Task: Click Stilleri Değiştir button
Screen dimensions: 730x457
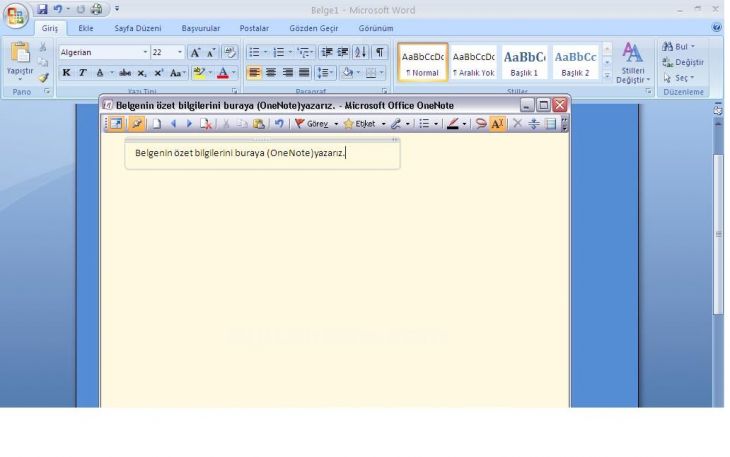Action: [633, 62]
